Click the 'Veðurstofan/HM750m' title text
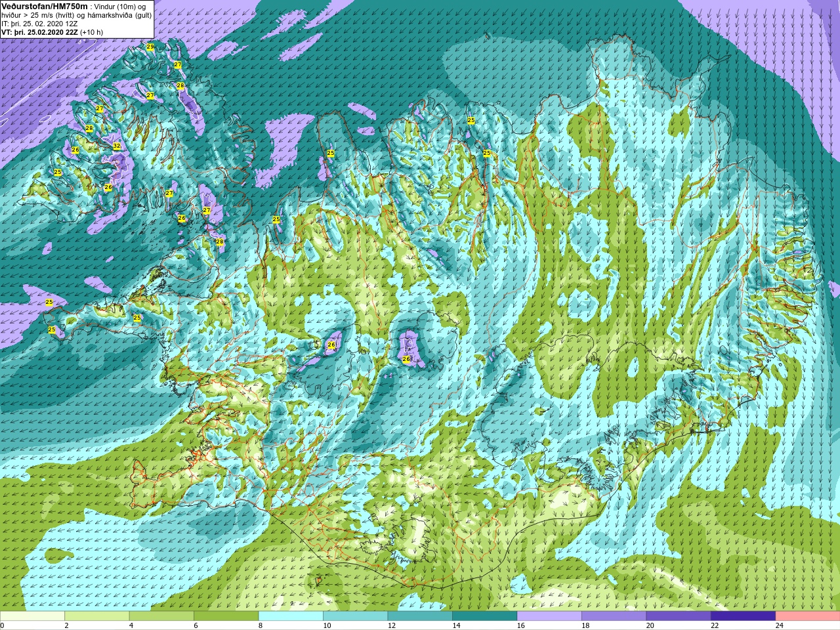840x630 pixels. click(x=45, y=6)
